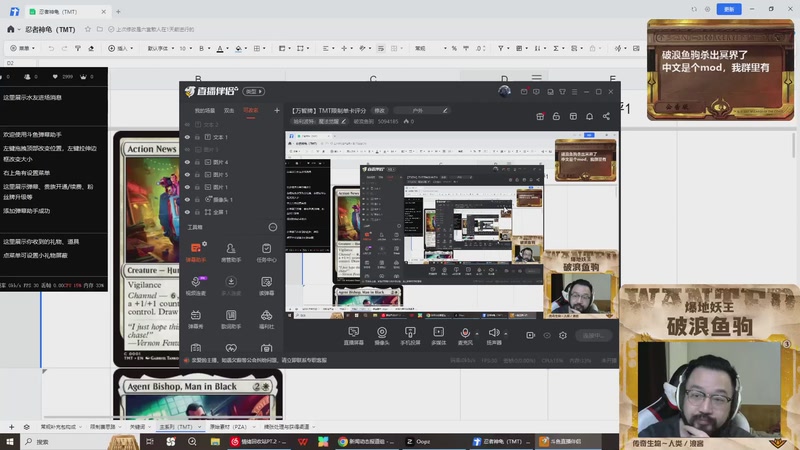800x450 pixels.
Task: Switch to the 我的场景 scene tab
Action: click(x=205, y=110)
